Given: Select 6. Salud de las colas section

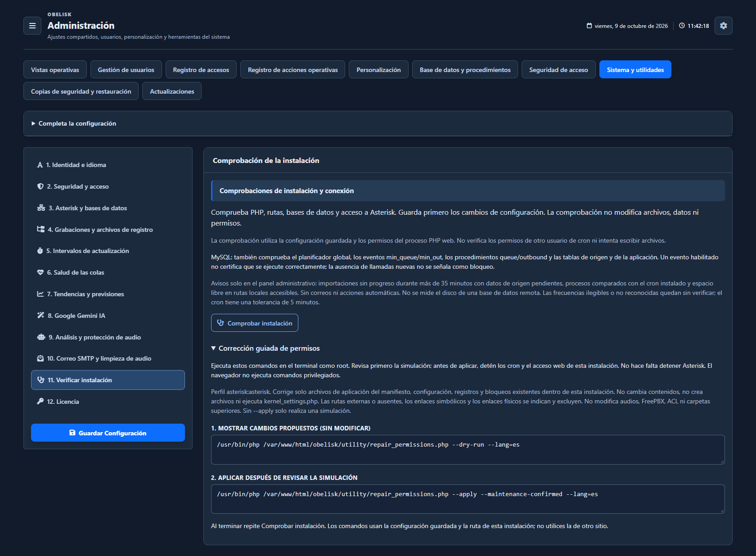Looking at the screenshot, I should click(x=108, y=272).
